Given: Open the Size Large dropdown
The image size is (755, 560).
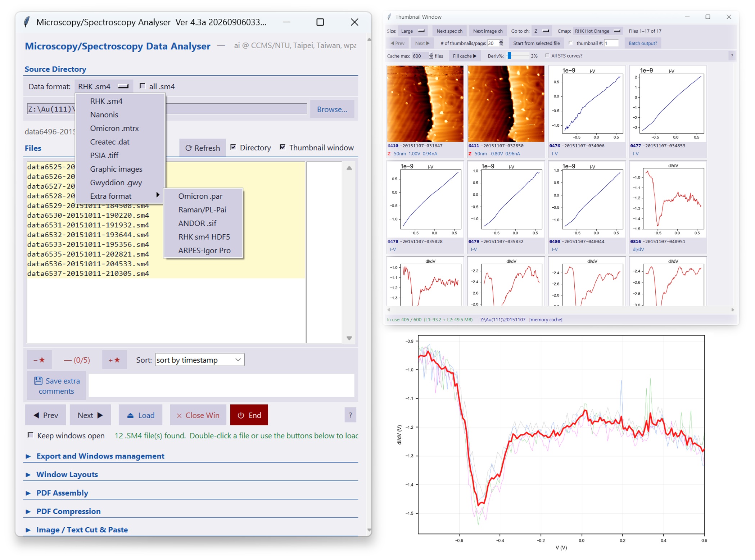Looking at the screenshot, I should click(413, 31).
